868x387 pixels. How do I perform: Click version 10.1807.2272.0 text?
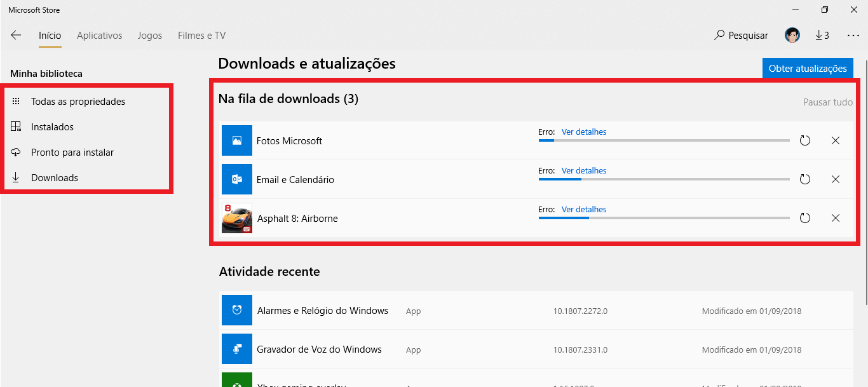(580, 311)
